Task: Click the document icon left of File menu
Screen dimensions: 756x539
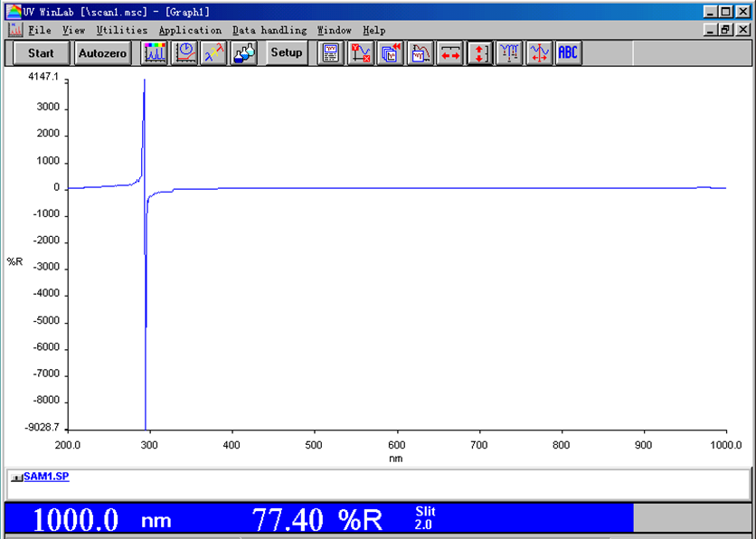Action: 15,30
